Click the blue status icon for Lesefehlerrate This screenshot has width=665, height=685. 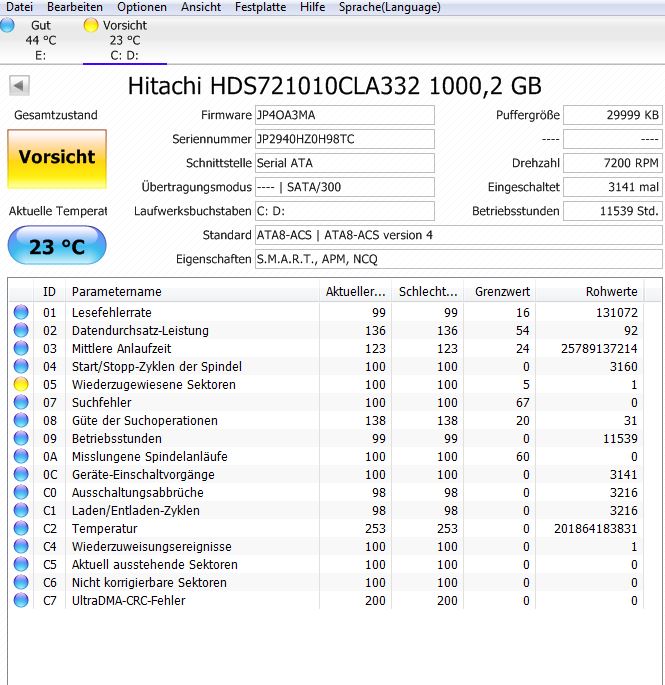click(x=21, y=312)
